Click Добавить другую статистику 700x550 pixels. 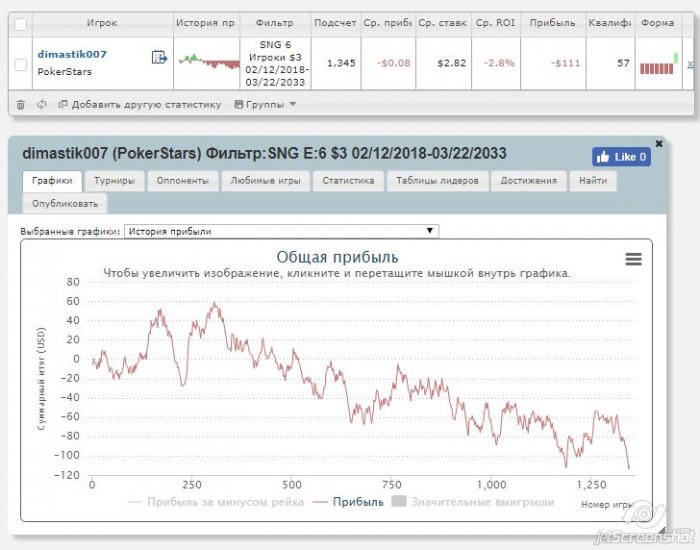click(140, 104)
